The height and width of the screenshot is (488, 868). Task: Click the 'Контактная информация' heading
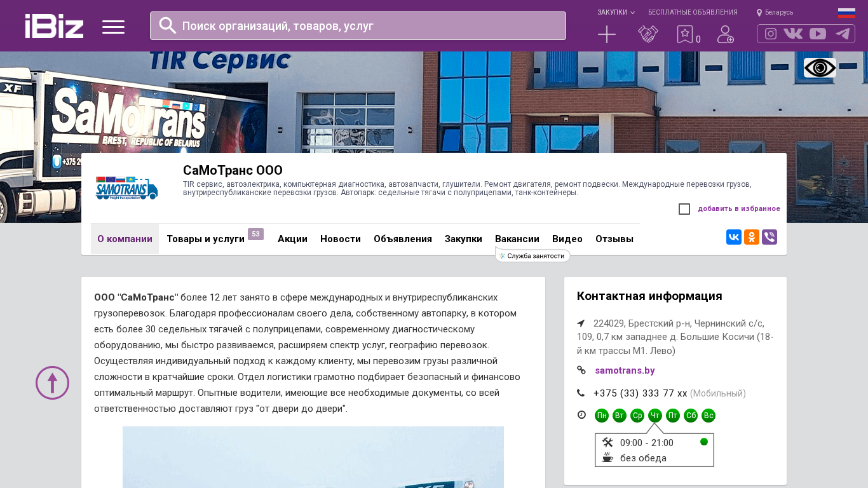pos(649,296)
